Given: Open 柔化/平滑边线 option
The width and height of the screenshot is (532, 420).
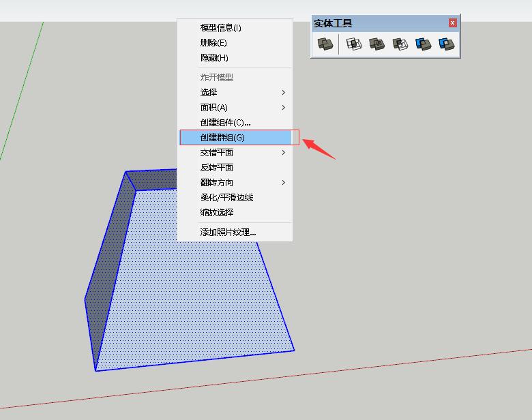Looking at the screenshot, I should pyautogui.click(x=226, y=198).
